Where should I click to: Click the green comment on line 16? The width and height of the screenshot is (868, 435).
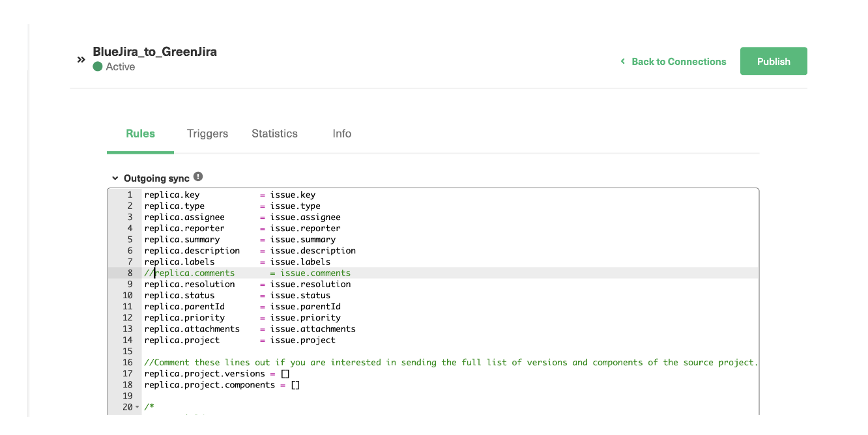[451, 362]
